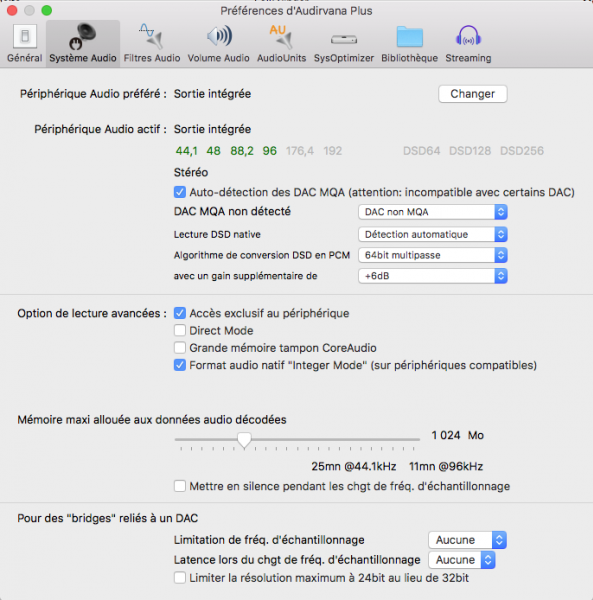
Task: Open the +6dB gain dropdown
Action: (433, 276)
